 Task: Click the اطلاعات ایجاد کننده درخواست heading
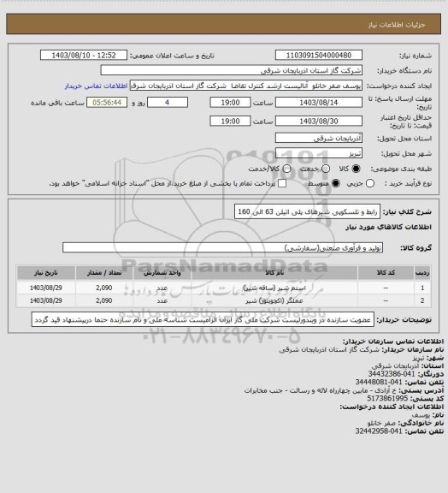[x=392, y=407]
